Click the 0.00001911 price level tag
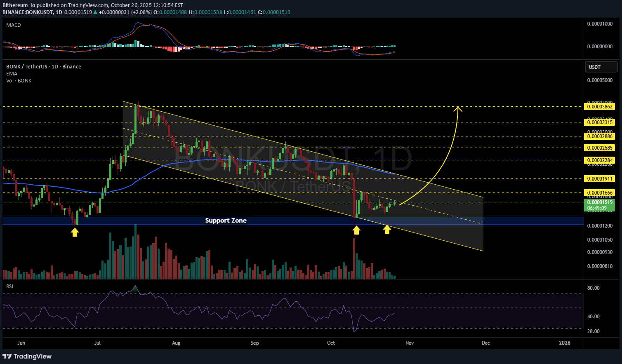The width and height of the screenshot is (622, 364). tap(600, 179)
